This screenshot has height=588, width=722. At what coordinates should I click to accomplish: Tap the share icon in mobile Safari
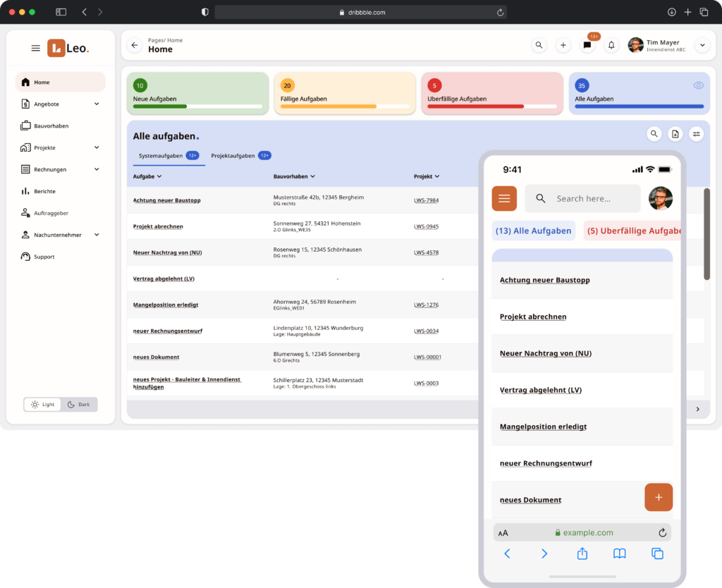582,553
